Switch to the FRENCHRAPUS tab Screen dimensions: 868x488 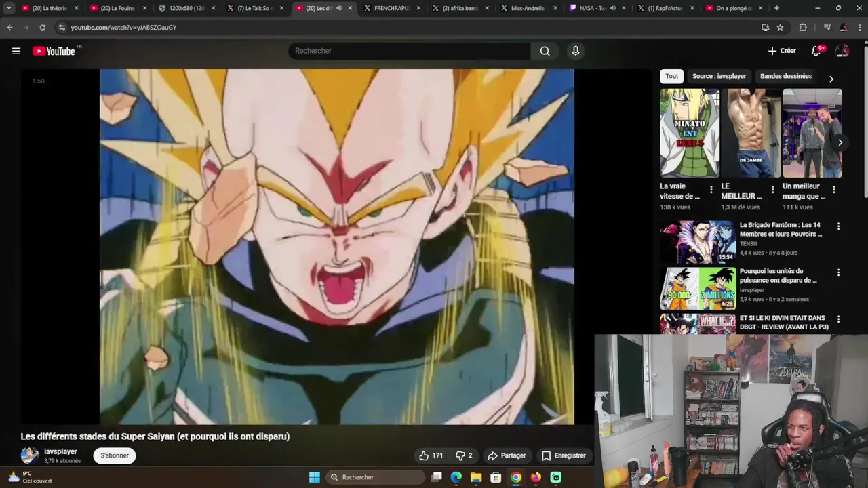(392, 8)
